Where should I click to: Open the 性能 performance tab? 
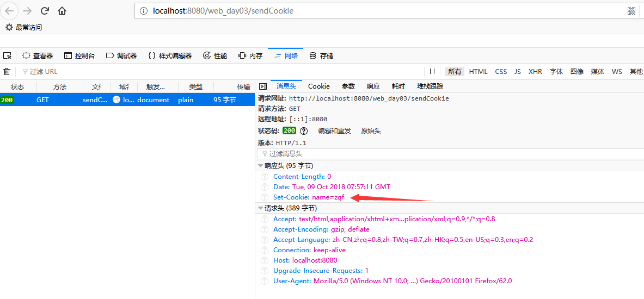[215, 56]
